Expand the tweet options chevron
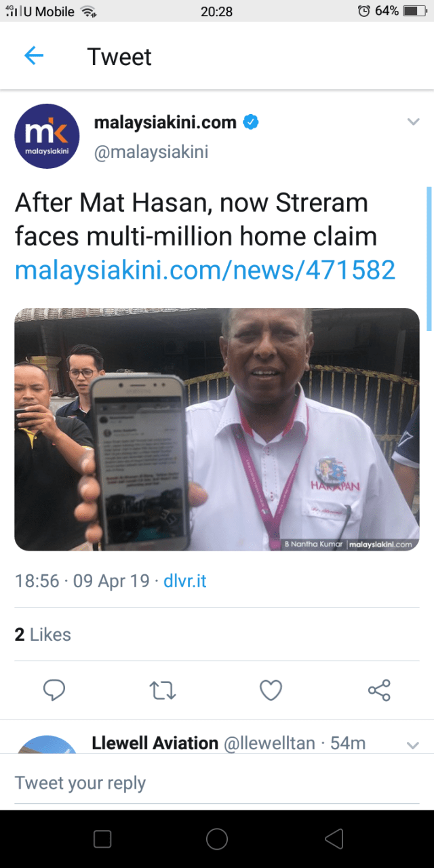The image size is (434, 868). pyautogui.click(x=413, y=122)
